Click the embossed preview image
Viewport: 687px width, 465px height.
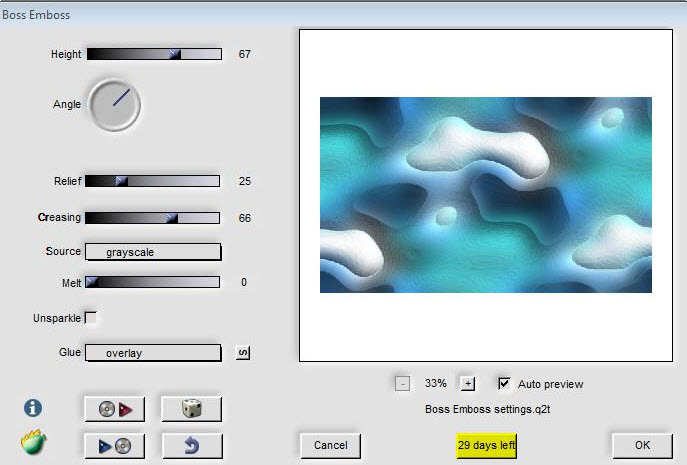coord(486,195)
